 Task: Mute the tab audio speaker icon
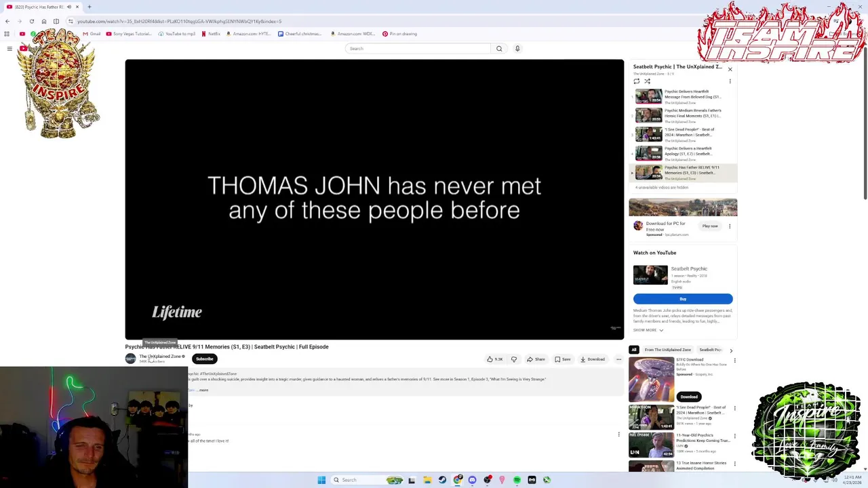point(68,7)
